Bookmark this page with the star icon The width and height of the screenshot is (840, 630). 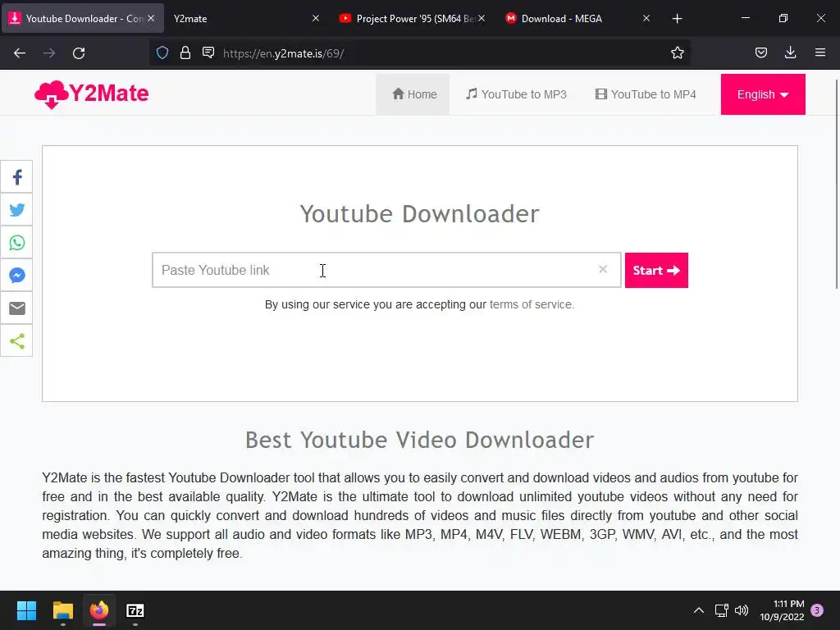click(677, 53)
